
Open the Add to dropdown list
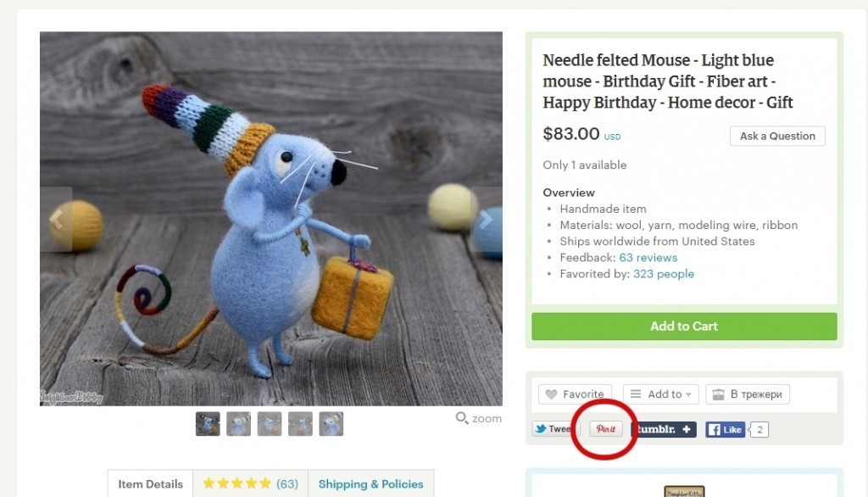[x=660, y=394]
